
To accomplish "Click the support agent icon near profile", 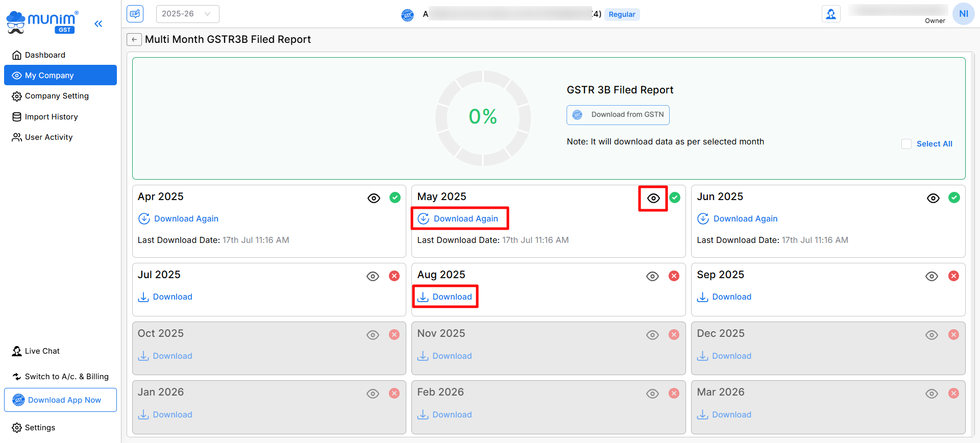I will [x=831, y=14].
